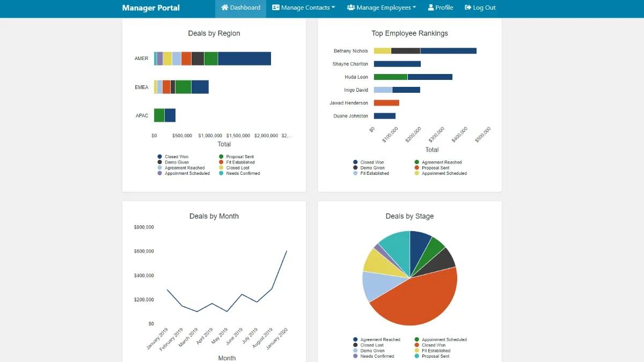Click the AMER stacked bar
The height and width of the screenshot is (362, 644).
(x=212, y=58)
